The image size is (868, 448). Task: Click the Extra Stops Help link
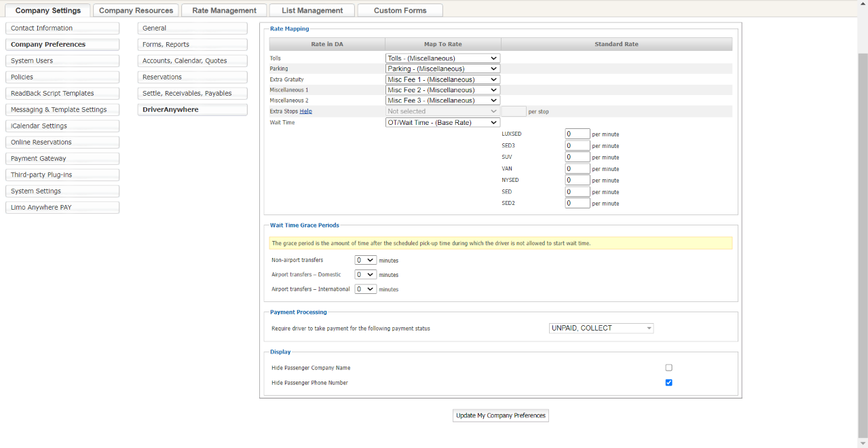[305, 111]
